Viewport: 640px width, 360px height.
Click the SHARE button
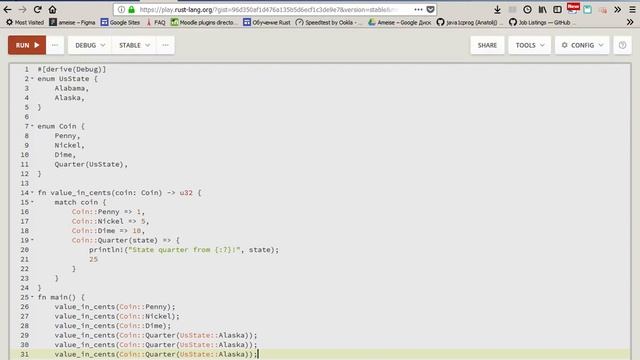(487, 45)
